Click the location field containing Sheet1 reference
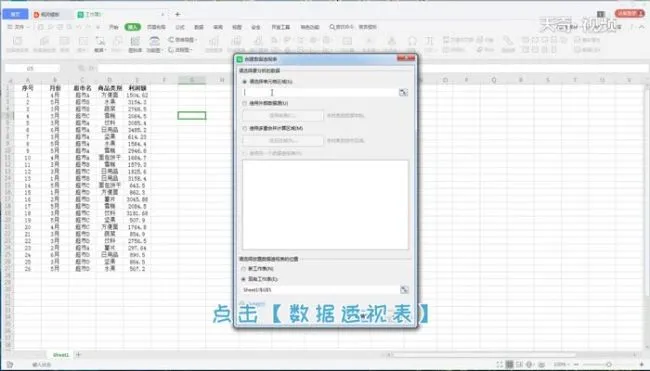Screen dimensions: 650x371 tap(320, 290)
